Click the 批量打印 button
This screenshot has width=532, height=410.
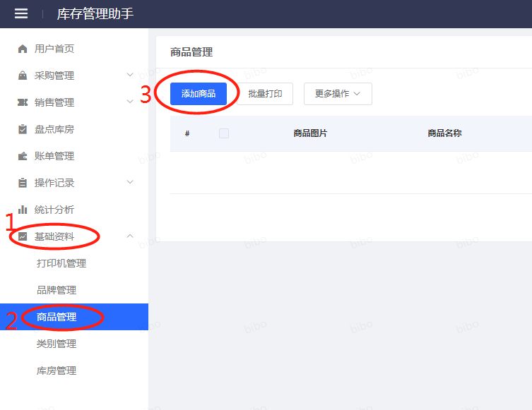pyautogui.click(x=265, y=94)
